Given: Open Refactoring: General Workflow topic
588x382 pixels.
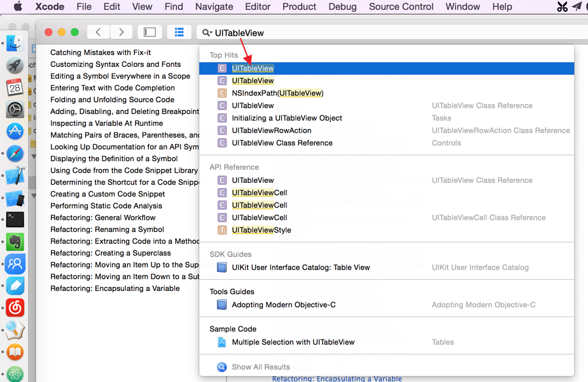Looking at the screenshot, I should (103, 218).
